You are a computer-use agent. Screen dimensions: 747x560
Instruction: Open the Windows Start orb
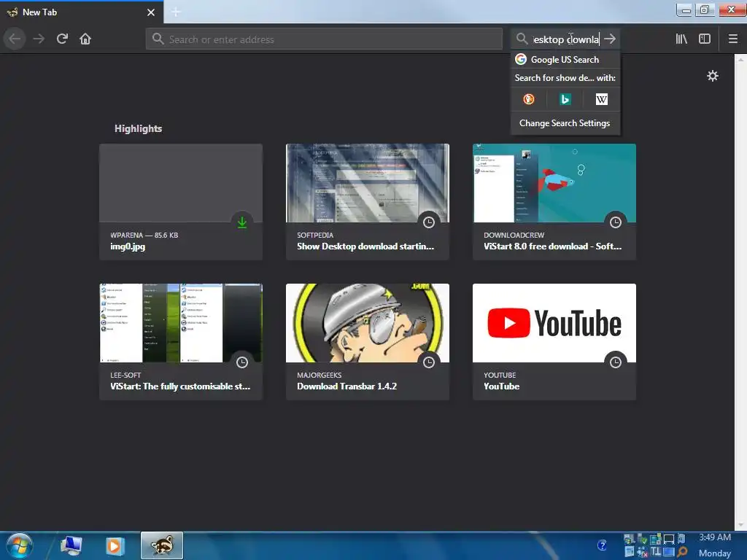click(x=20, y=545)
